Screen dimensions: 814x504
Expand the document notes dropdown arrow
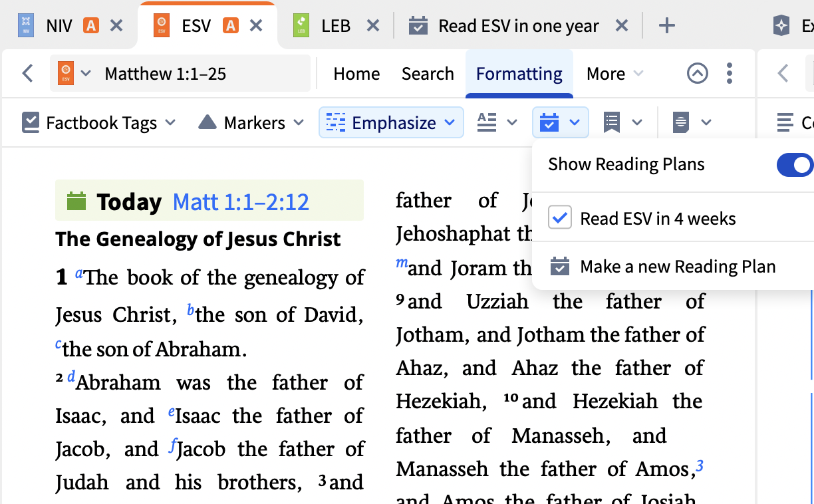click(706, 122)
